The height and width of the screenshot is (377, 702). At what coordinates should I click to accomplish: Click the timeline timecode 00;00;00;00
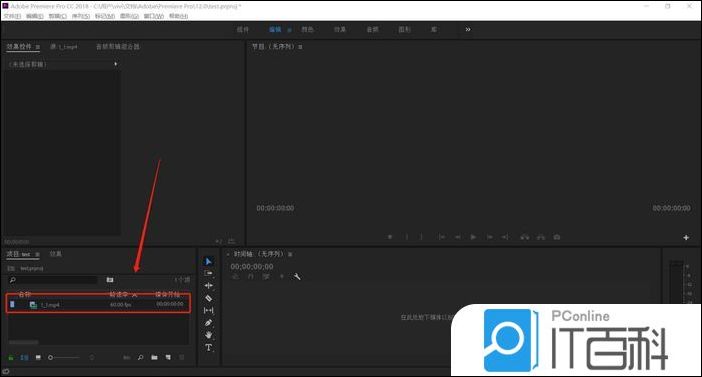pyautogui.click(x=252, y=266)
